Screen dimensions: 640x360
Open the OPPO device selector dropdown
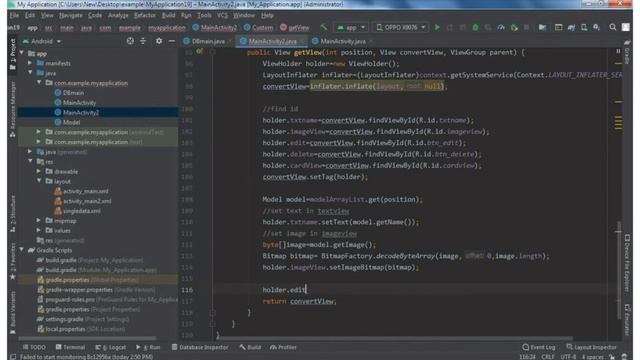tap(401, 27)
